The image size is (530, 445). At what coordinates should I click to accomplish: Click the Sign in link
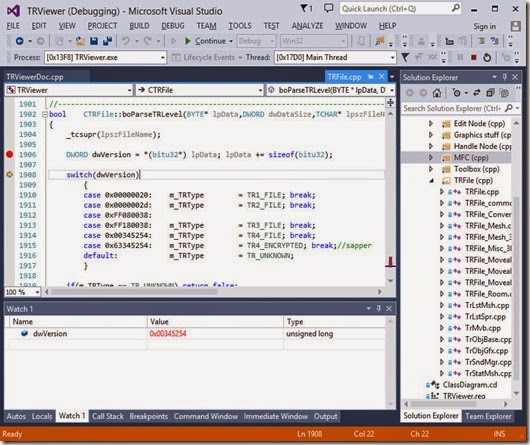click(x=484, y=26)
